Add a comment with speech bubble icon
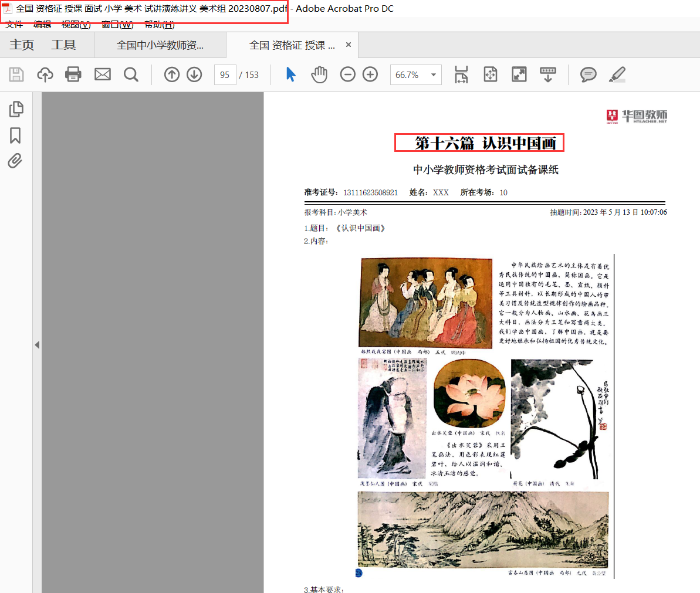Viewport: 700px width, 593px height. tap(588, 74)
